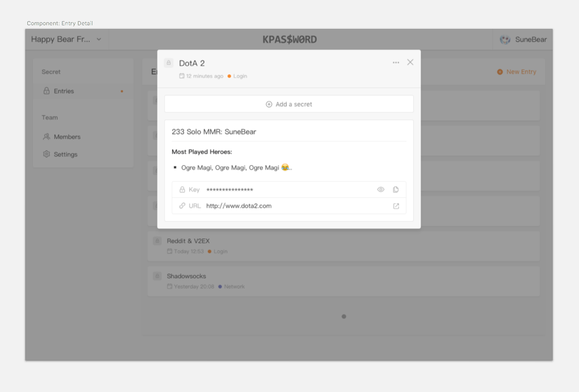This screenshot has width=579, height=392.
Task: Click the Happy Bear Fr... team name
Action: 60,40
